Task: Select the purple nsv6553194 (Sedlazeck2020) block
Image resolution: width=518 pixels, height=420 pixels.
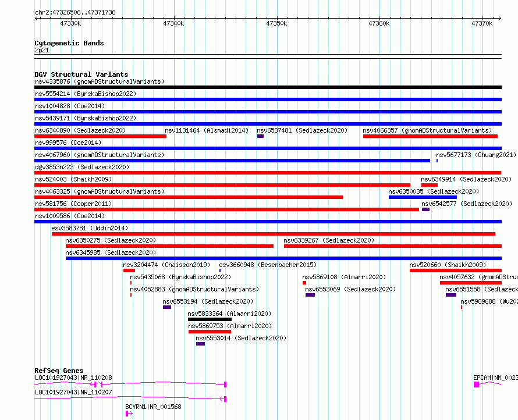Action: click(x=167, y=307)
